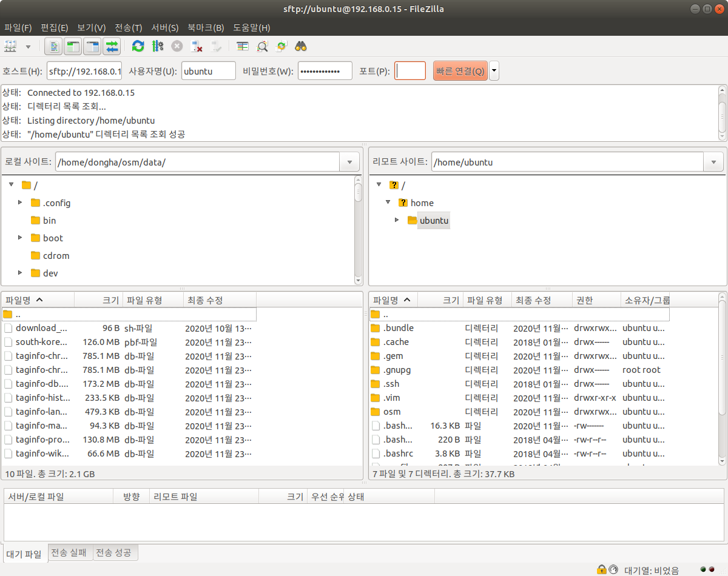Image resolution: width=728 pixels, height=576 pixels.
Task: Select the home folder in remote tree
Action: point(422,203)
